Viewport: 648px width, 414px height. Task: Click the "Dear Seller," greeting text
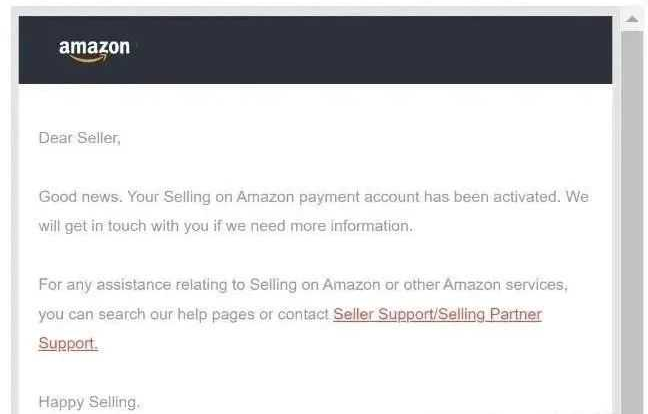point(79,138)
